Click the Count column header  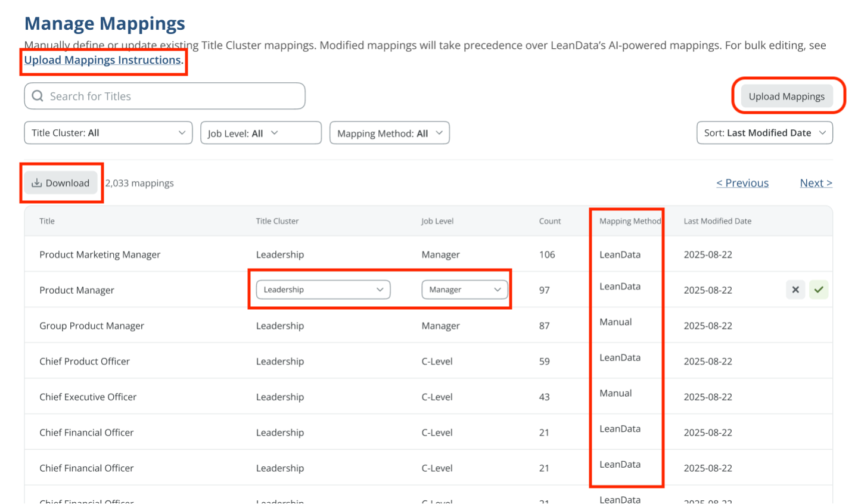(x=549, y=221)
